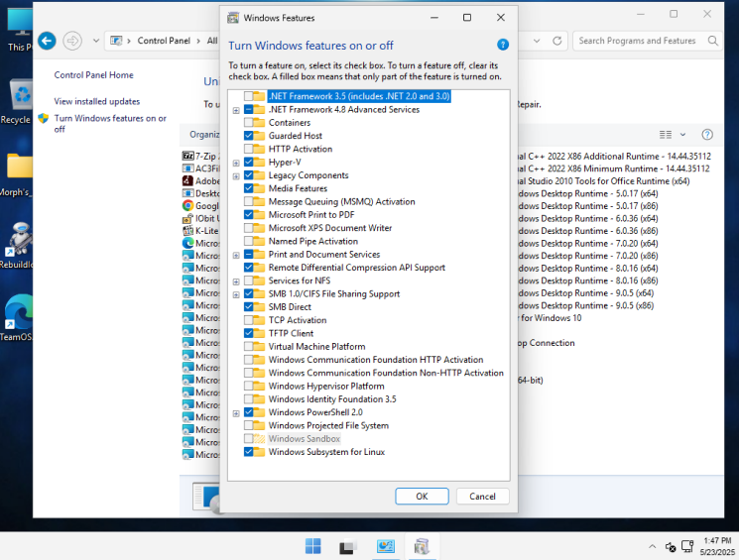739x560 pixels.
Task: Click the search magnifier in Programs and Features
Action: [x=712, y=41]
